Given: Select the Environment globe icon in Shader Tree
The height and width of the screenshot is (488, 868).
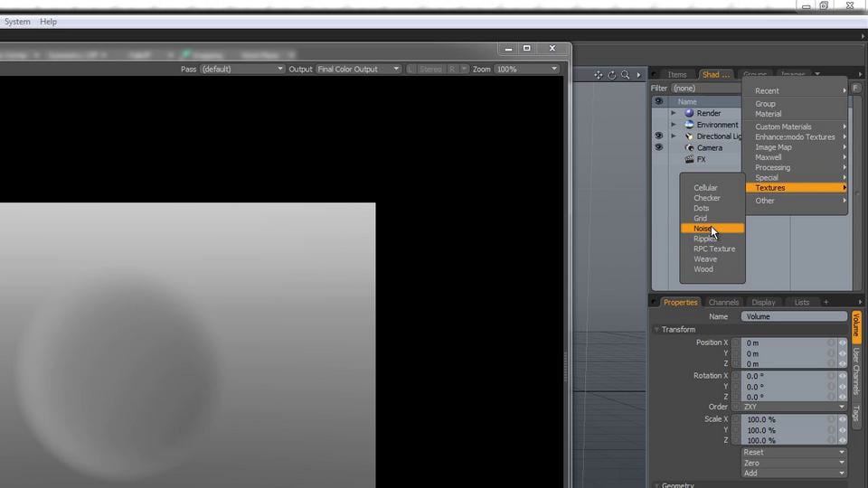Looking at the screenshot, I should coord(689,125).
